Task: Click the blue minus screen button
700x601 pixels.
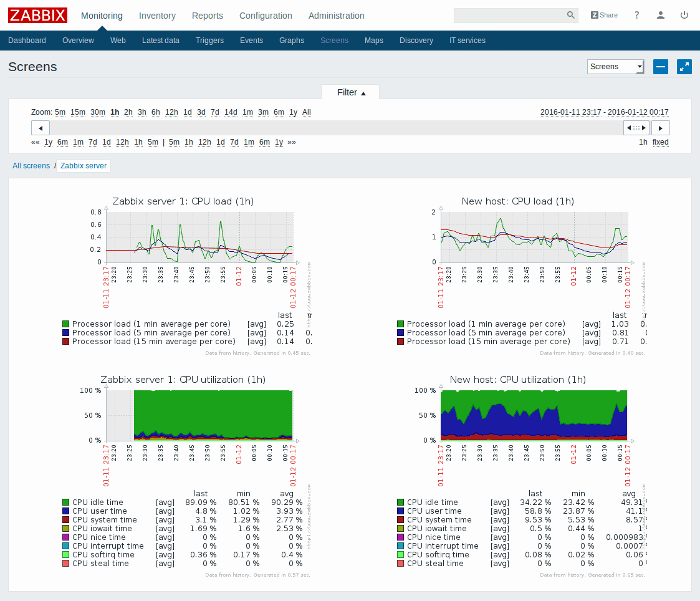Action: [661, 67]
